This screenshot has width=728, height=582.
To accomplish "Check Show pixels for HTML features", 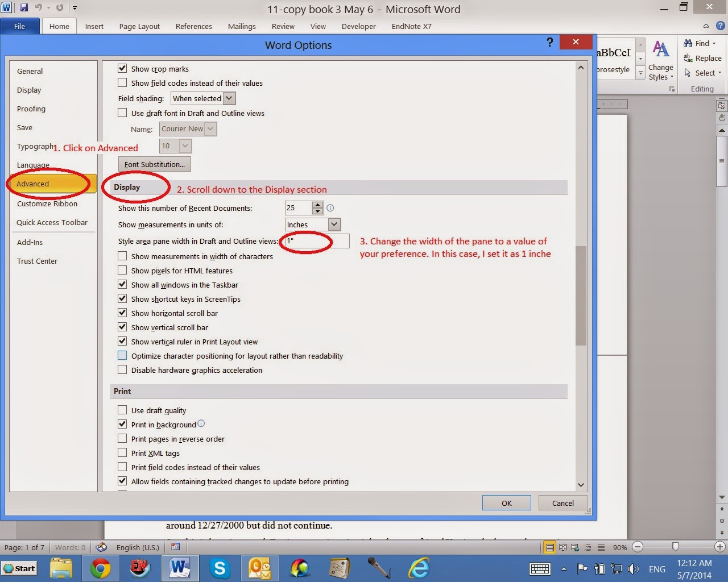I will 122,270.
